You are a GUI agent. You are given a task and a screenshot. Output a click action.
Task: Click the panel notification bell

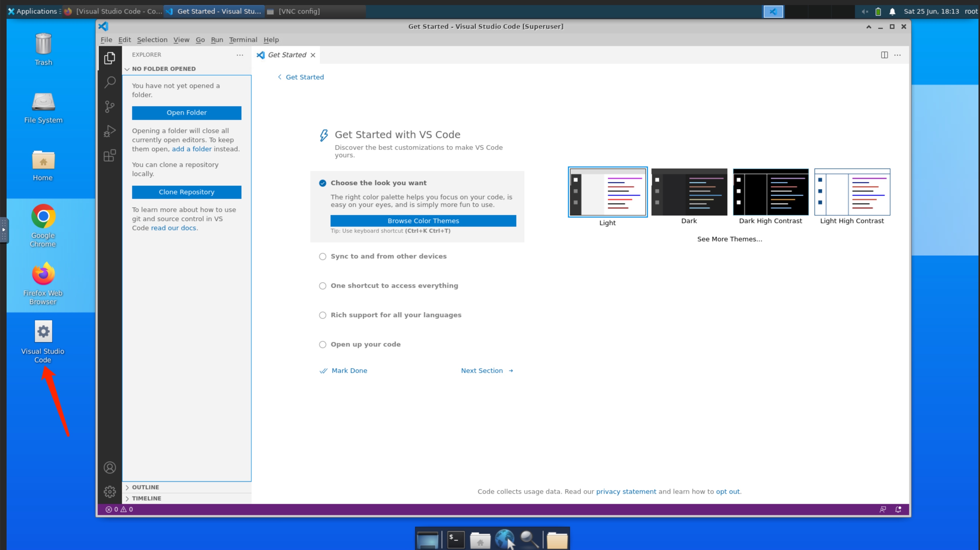point(892,11)
